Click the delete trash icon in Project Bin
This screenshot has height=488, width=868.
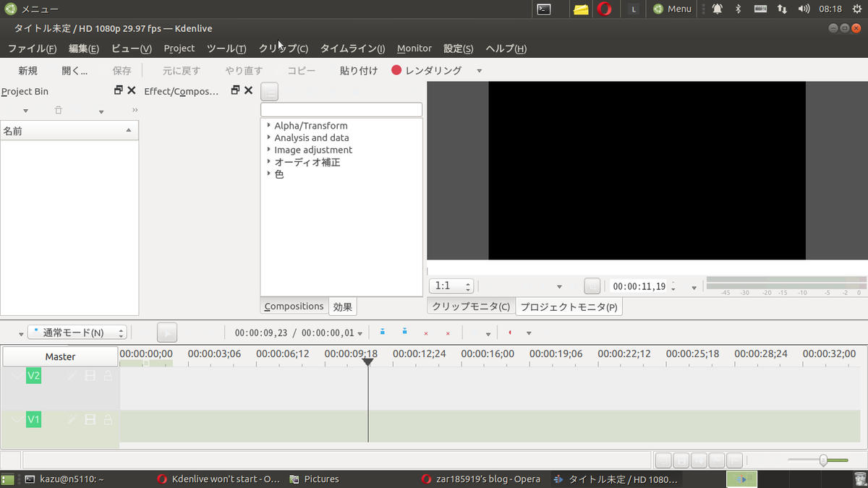click(59, 111)
